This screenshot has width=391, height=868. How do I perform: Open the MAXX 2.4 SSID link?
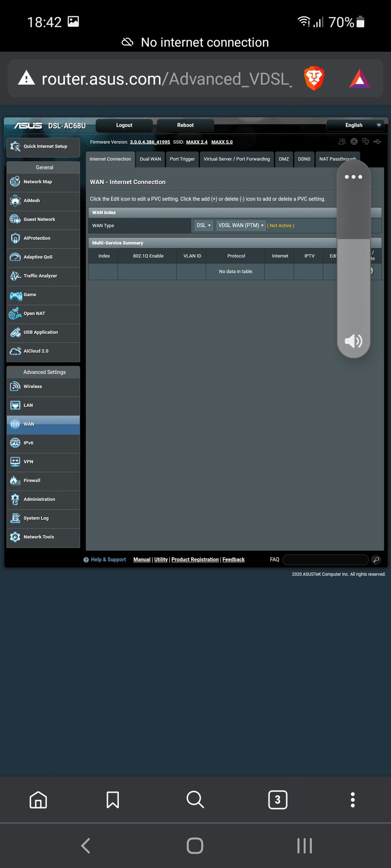[x=197, y=142]
